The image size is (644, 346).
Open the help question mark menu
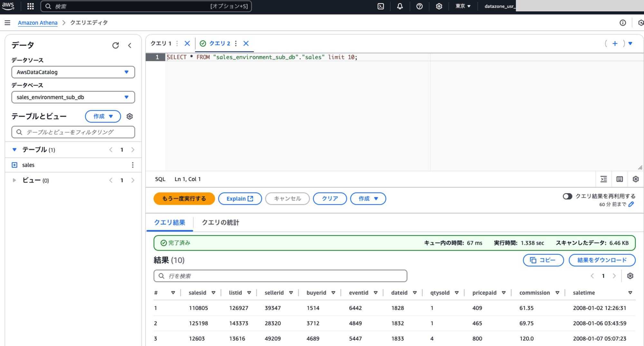tap(419, 6)
